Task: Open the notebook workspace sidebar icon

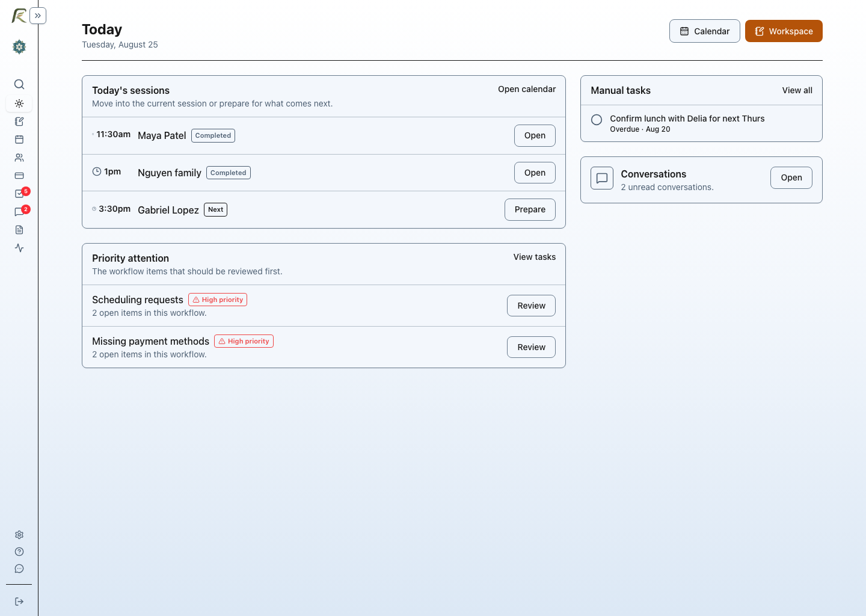Action: pyautogui.click(x=19, y=122)
